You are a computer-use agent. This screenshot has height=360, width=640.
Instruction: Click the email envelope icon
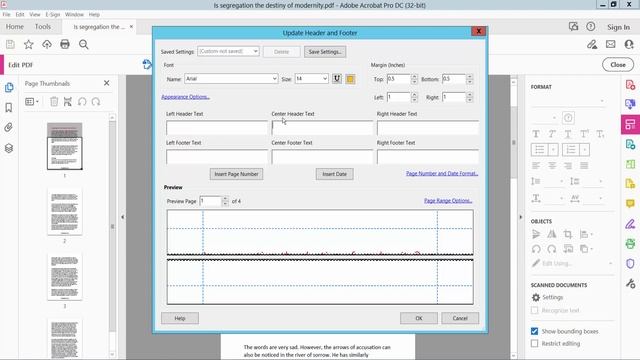(x=611, y=44)
